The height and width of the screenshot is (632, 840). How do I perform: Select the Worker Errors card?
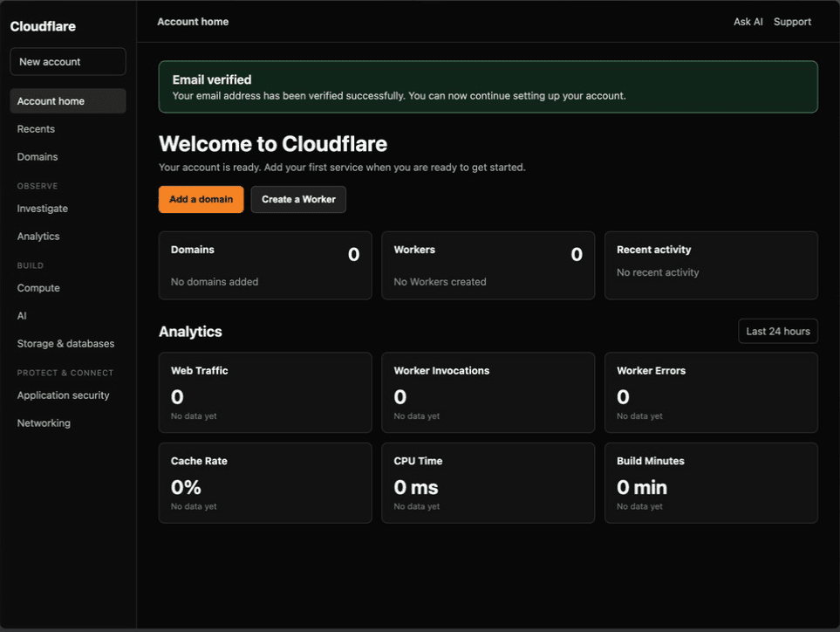click(x=711, y=393)
